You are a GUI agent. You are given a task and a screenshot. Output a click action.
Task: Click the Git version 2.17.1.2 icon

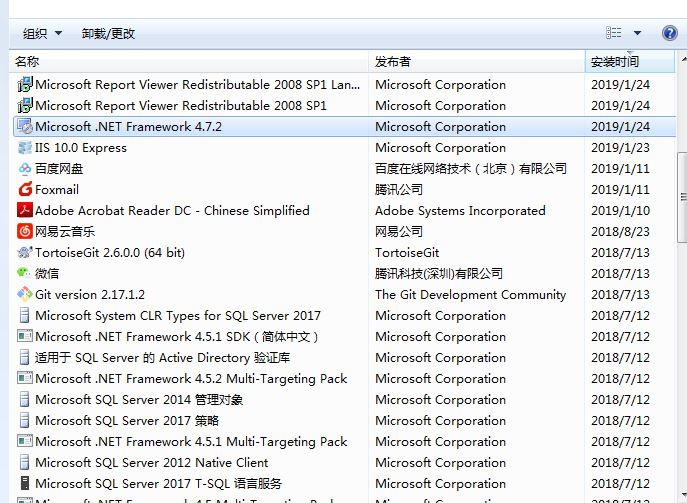coord(25,294)
